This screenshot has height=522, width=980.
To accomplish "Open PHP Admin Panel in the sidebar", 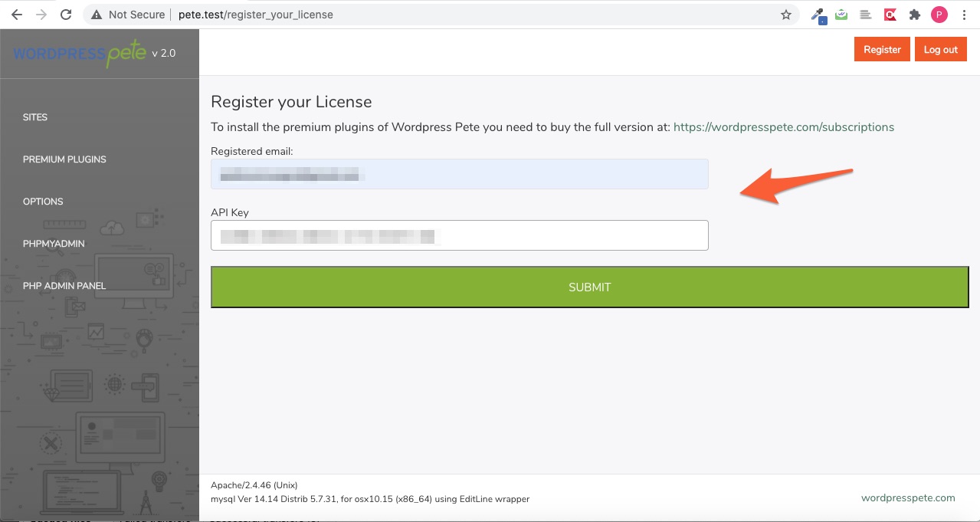I will (x=64, y=286).
